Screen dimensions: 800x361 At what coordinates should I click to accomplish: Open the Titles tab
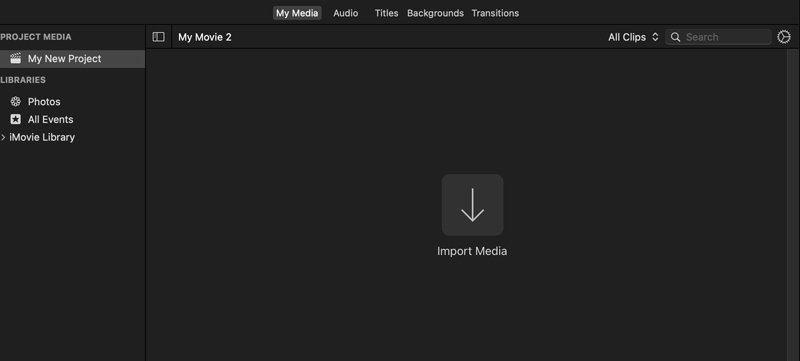386,13
